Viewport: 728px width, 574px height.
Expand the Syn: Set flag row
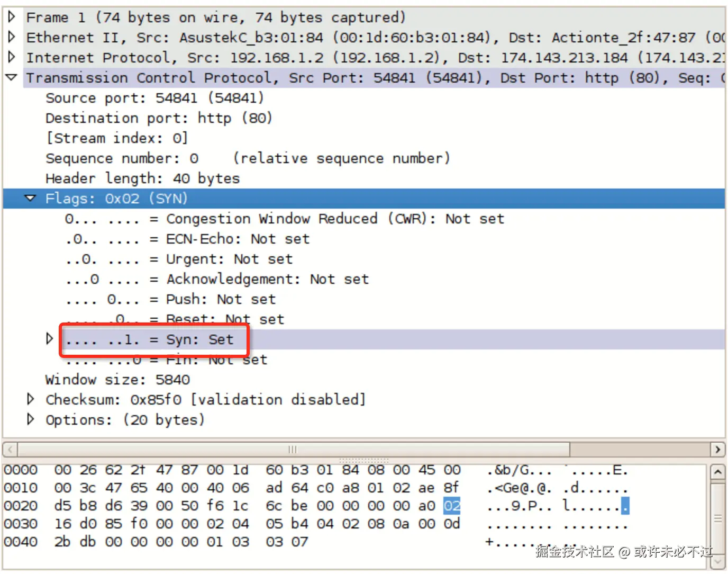tap(49, 338)
